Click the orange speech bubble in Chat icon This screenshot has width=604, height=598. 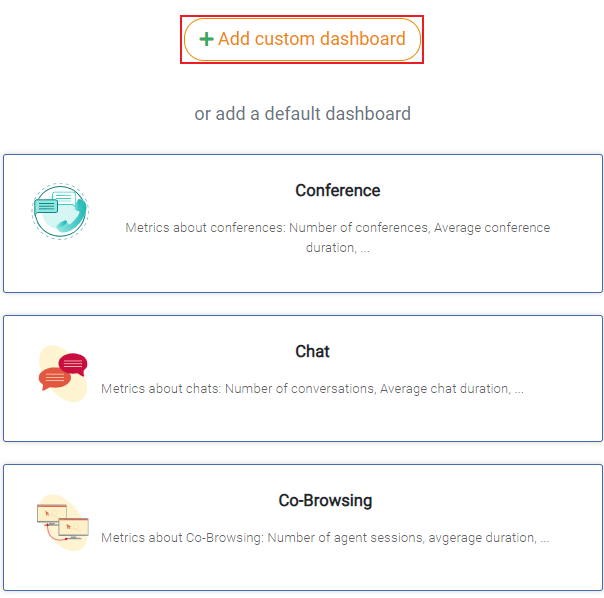54,379
